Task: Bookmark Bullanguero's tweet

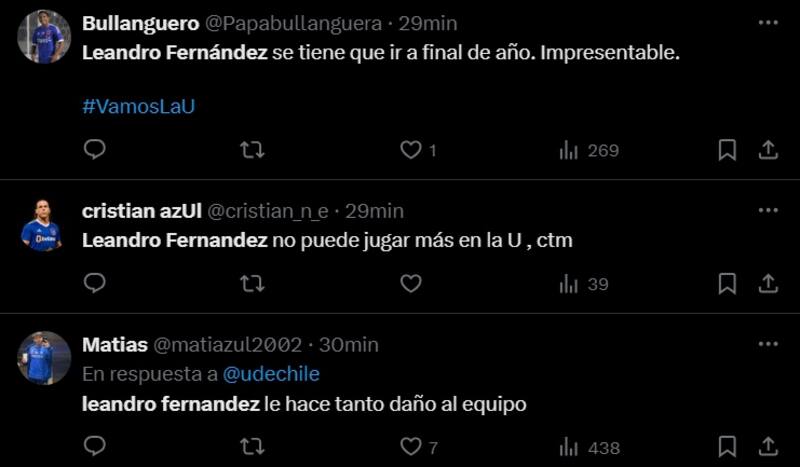Action: click(x=727, y=150)
